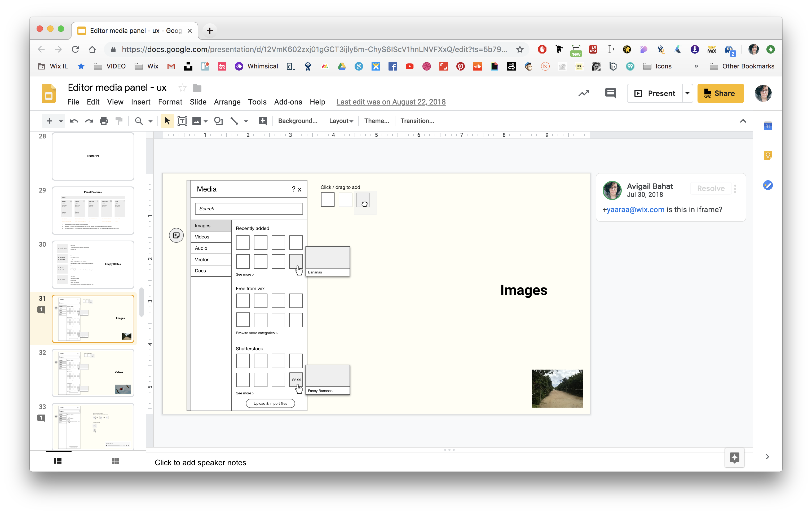Click the Paint format roller icon
812x514 pixels.
coord(119,121)
